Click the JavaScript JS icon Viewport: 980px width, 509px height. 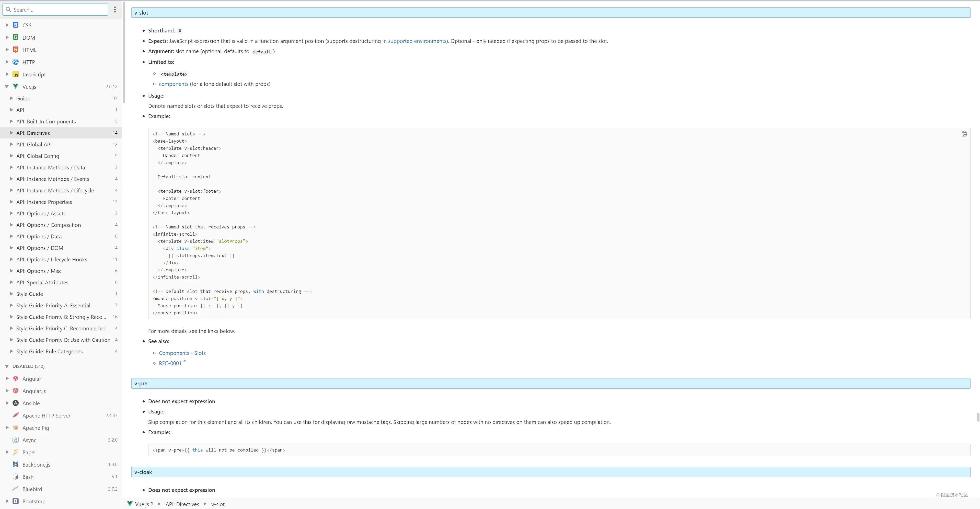click(16, 75)
